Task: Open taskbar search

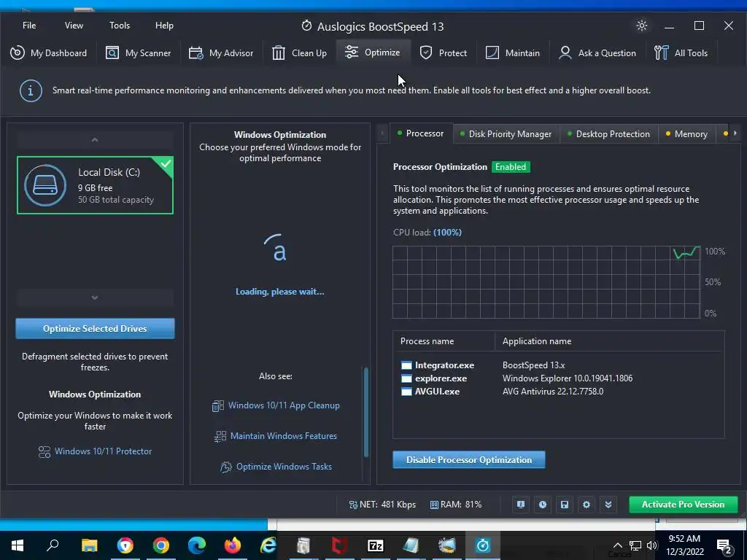Action: pyautogui.click(x=53, y=545)
